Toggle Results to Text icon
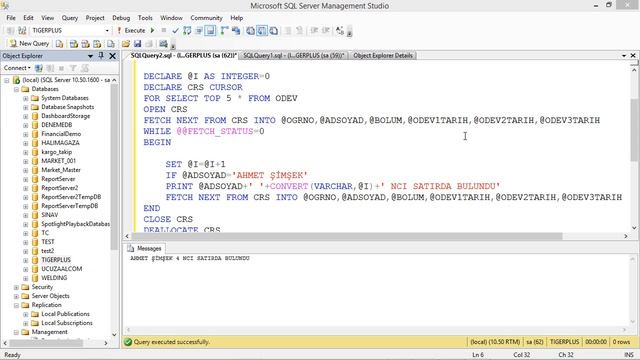 250,31
